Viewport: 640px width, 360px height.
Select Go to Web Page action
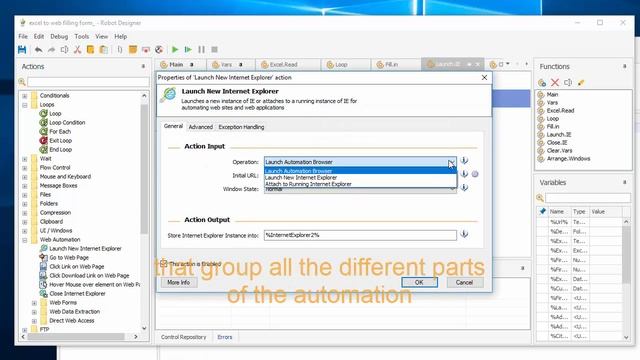(x=69, y=258)
